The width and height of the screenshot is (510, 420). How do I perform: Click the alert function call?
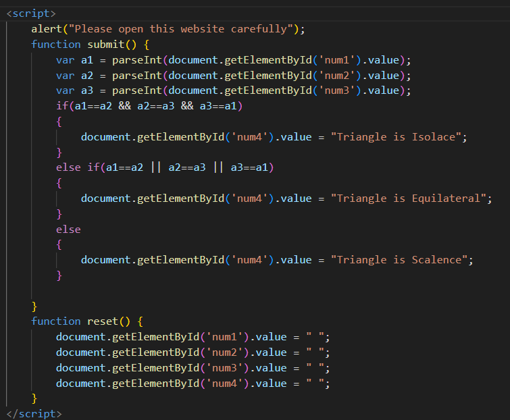(47, 29)
